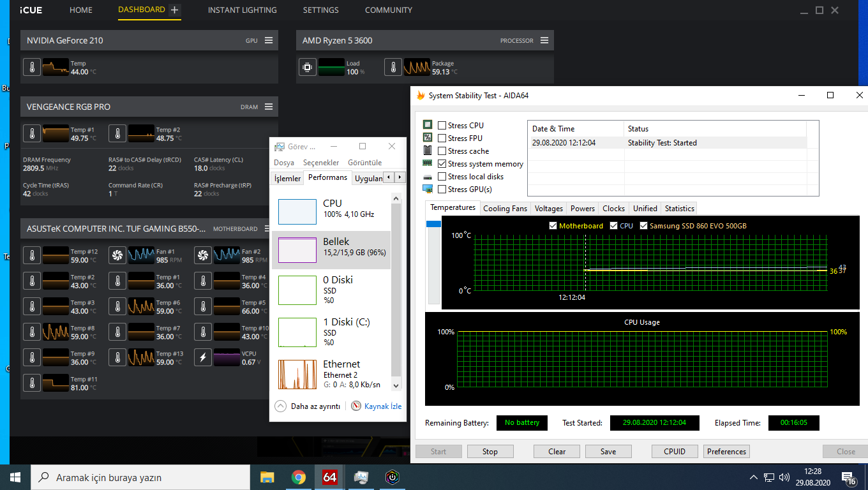Viewport: 868px width, 490px height.
Task: Click Stop button in AIDA64
Action: (x=490, y=451)
